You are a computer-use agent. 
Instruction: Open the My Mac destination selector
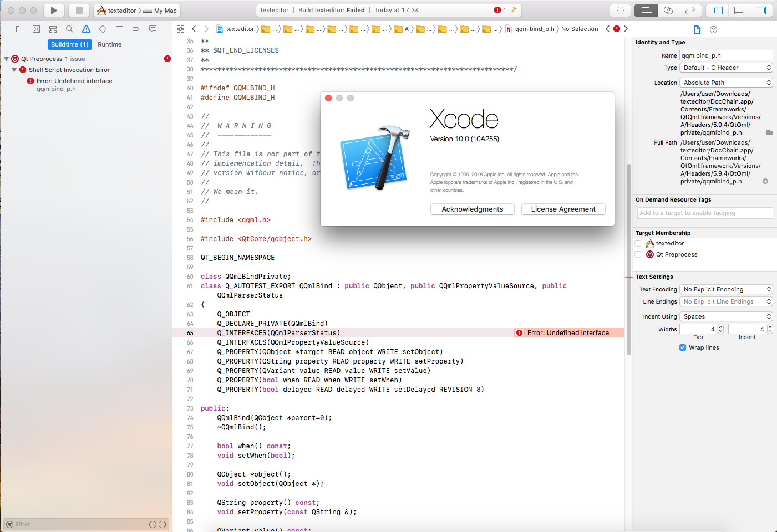[160, 11]
